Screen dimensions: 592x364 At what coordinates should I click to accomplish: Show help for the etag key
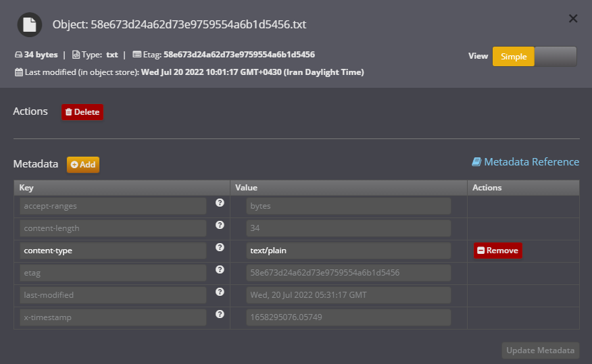220,269
